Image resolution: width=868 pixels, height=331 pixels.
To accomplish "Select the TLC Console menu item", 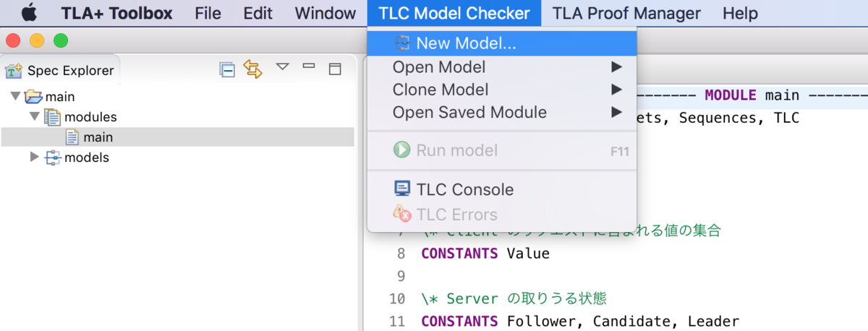I will point(502,189).
